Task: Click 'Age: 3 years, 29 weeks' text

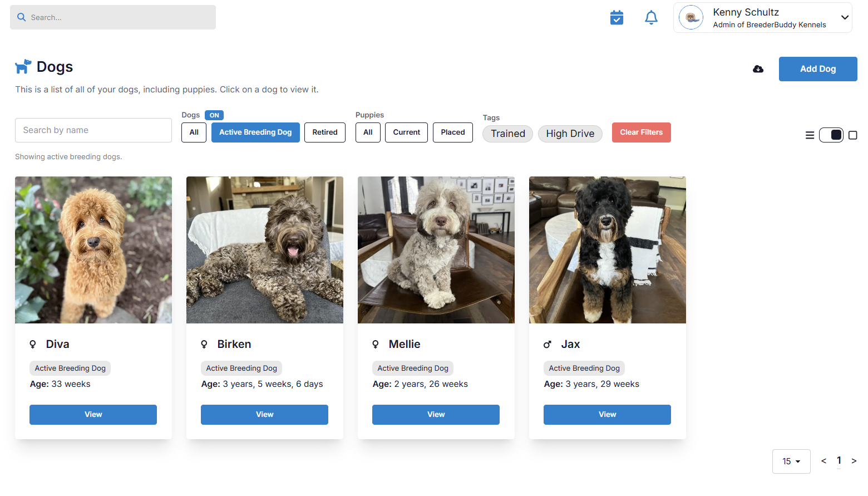Action: [x=591, y=384]
